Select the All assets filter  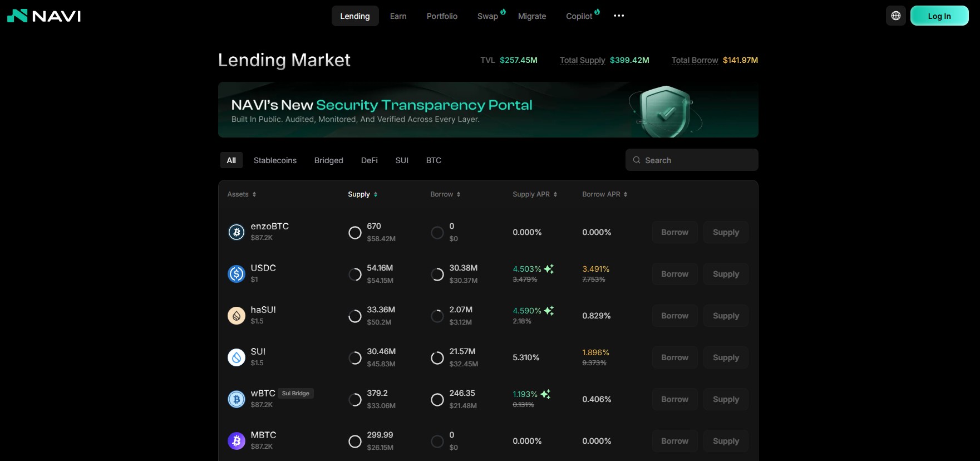(232, 160)
